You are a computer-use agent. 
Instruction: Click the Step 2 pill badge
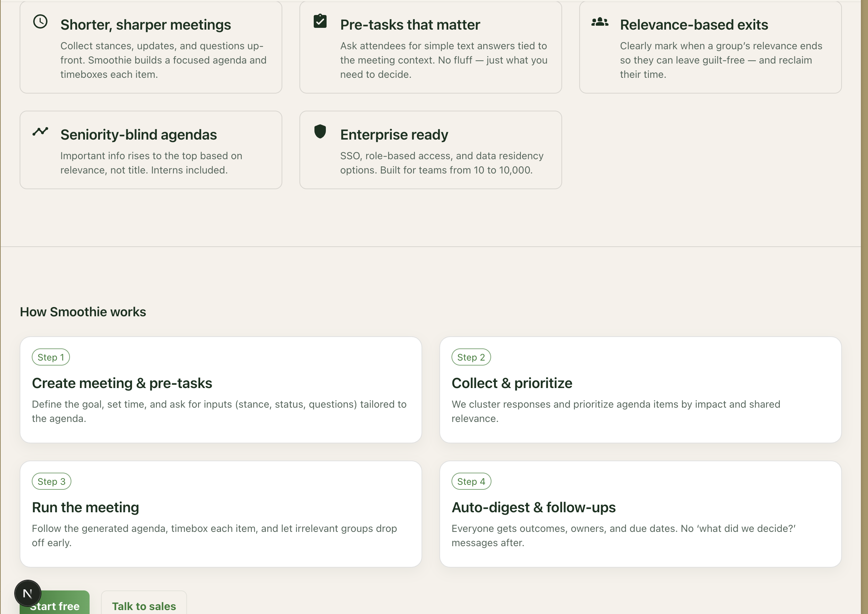pos(471,357)
